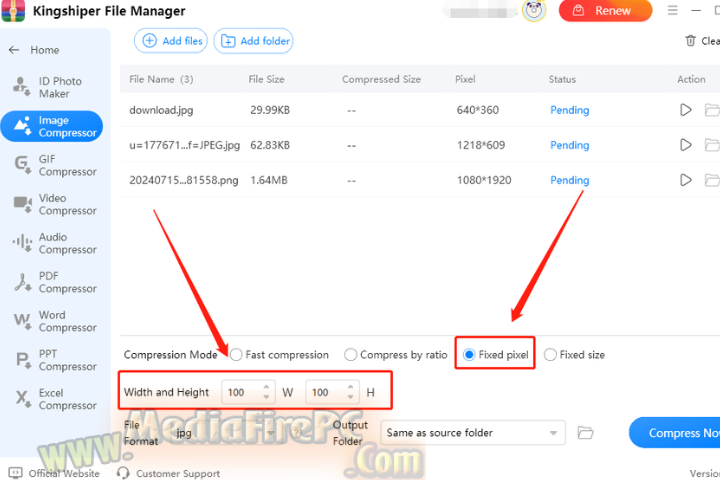
Task: Open Video Compressor tool
Action: click(54, 204)
